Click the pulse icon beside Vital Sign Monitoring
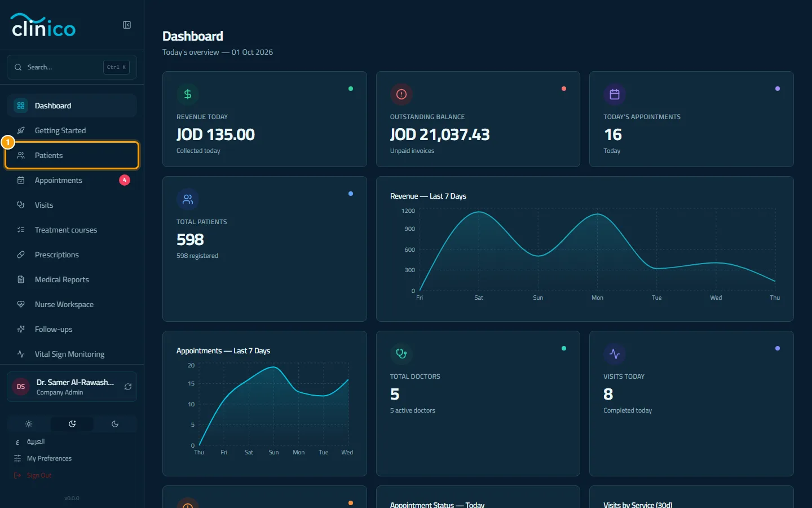812x508 pixels. (x=21, y=354)
